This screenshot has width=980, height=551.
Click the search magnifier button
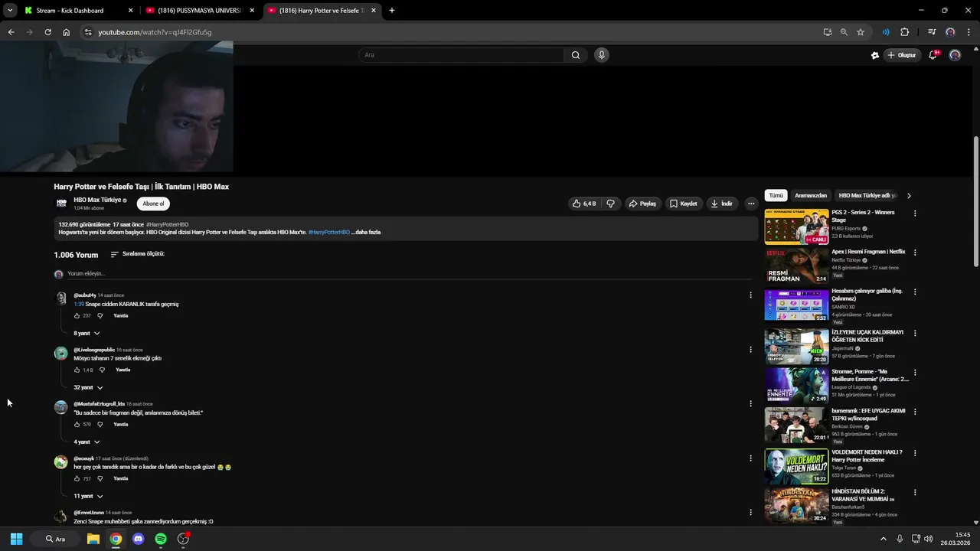click(576, 55)
